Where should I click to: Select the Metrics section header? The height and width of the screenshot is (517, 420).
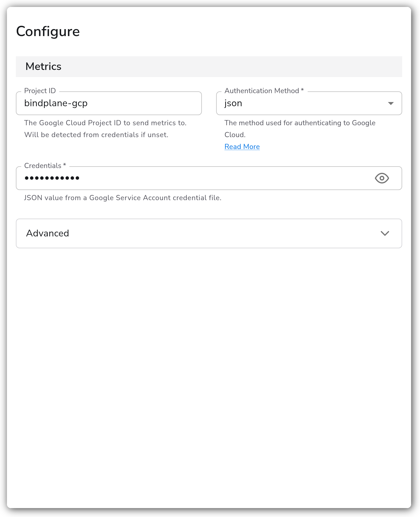[x=209, y=67]
